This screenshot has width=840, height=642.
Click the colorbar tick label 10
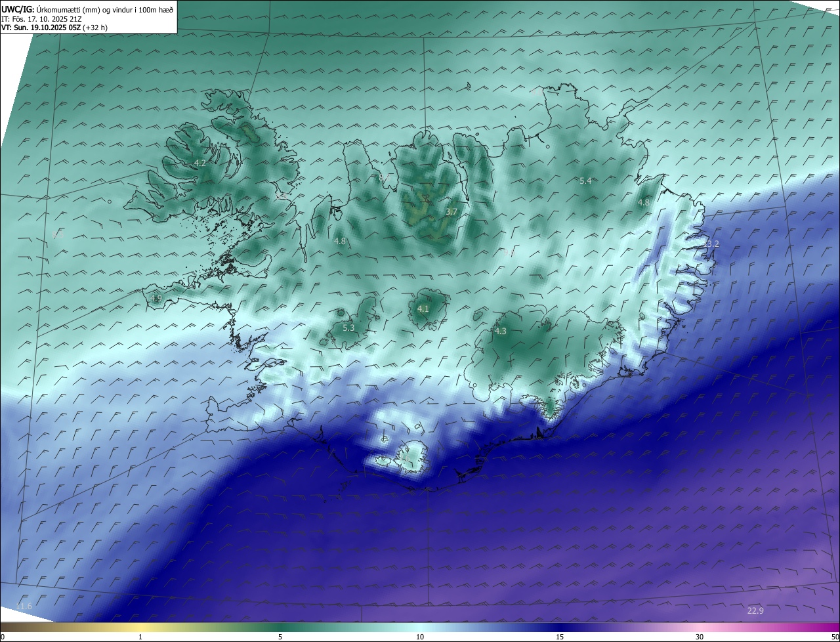tap(420, 637)
